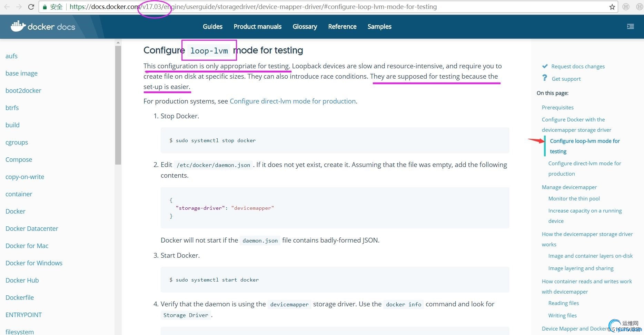Open the Samples menu
Image resolution: width=644 pixels, height=335 pixels.
pos(379,27)
